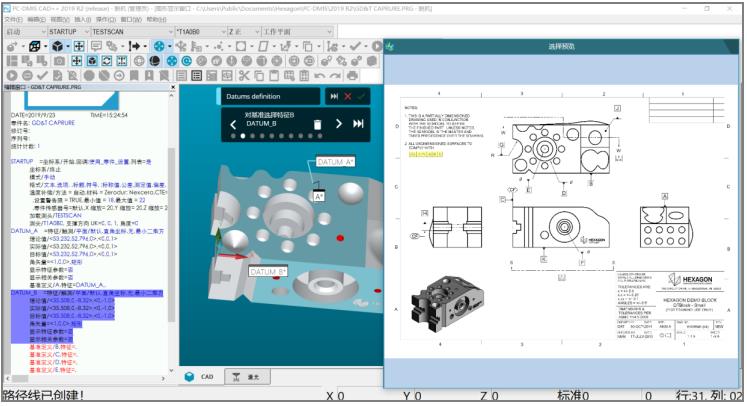Viewport: 747px width, 407px height.
Task: Go back to previous datum step
Action: pyautogui.click(x=233, y=124)
